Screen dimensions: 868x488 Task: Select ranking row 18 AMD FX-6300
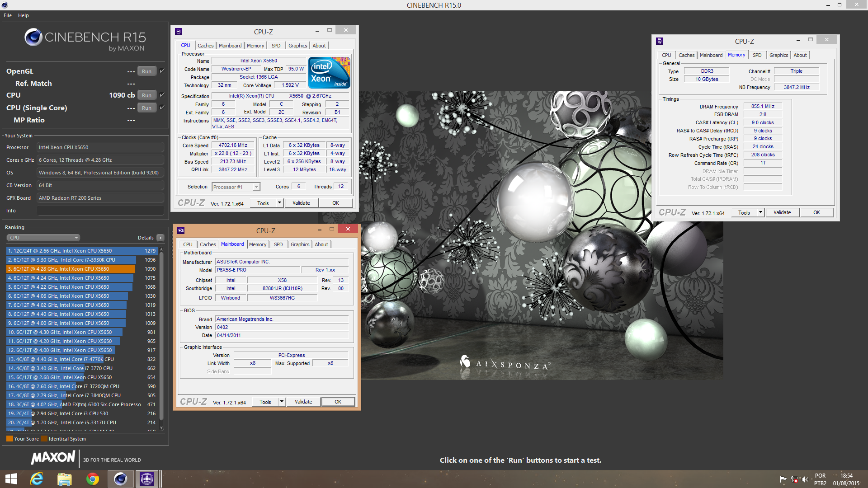point(81,404)
